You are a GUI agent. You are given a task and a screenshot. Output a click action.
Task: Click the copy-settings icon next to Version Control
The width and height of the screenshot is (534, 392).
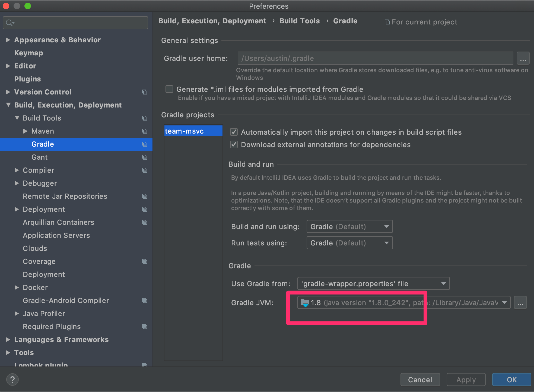[145, 92]
